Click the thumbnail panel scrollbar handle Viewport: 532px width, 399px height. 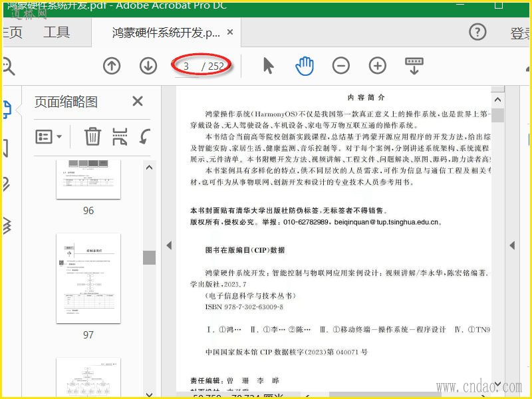(149, 257)
